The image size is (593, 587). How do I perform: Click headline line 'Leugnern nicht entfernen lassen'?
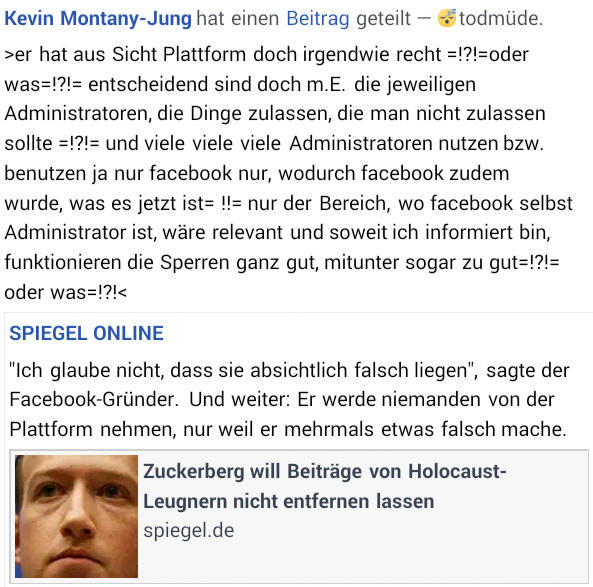point(289,502)
